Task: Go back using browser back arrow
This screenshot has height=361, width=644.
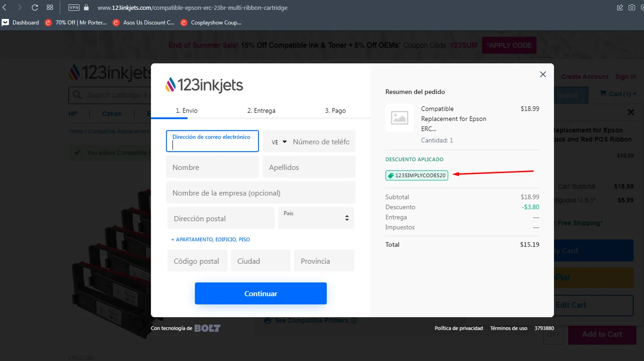Action: click(x=5, y=7)
